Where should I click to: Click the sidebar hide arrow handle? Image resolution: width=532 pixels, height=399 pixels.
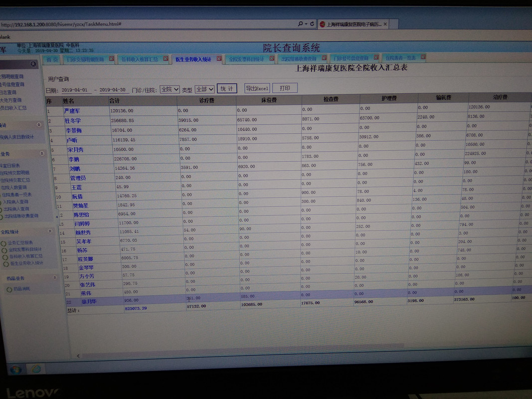point(57,216)
